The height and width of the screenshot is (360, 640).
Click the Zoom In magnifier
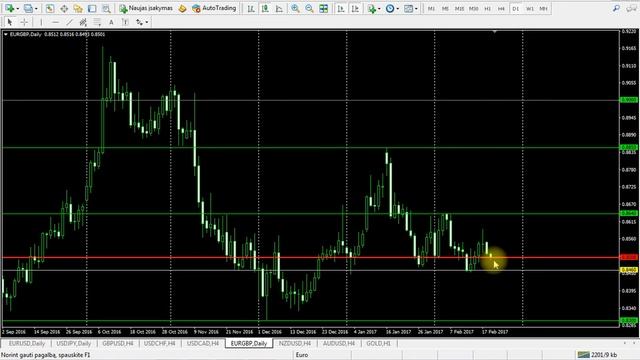tap(295, 8)
